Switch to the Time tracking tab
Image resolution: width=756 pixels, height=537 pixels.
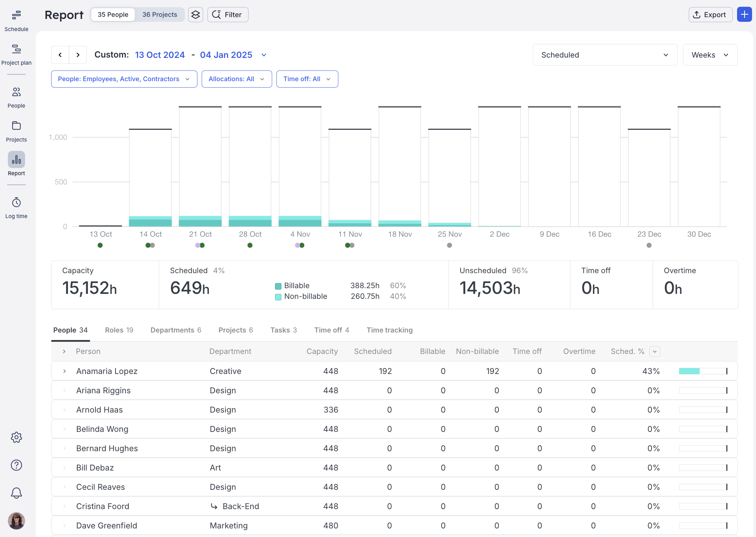point(389,330)
